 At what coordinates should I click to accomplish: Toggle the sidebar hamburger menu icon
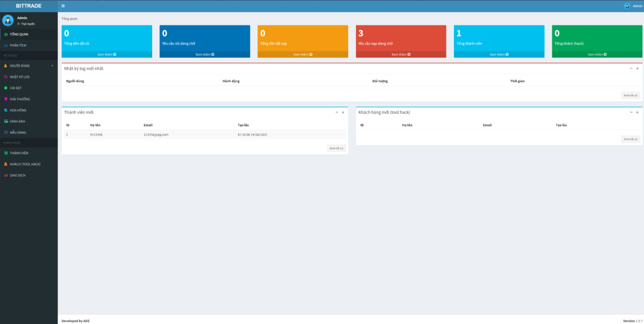[63, 6]
